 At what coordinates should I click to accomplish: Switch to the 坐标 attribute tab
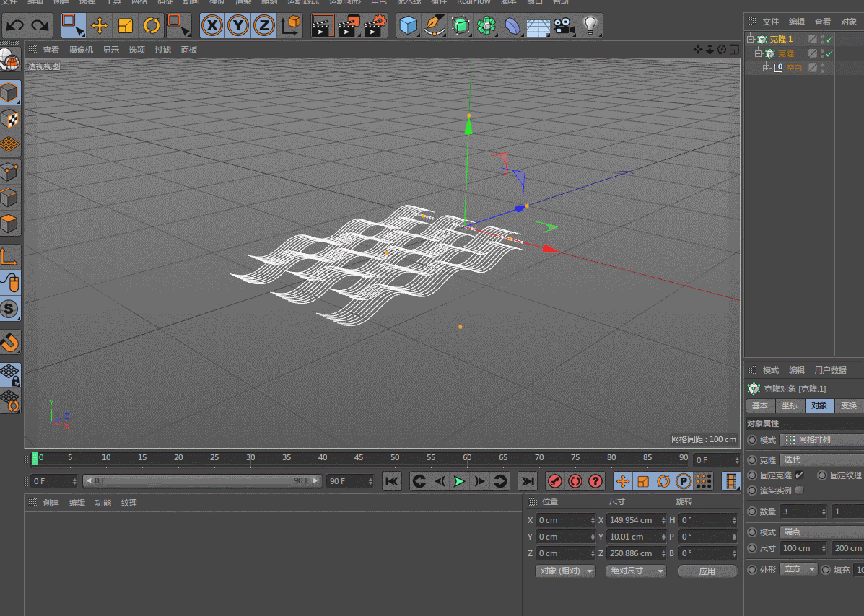[x=790, y=406]
